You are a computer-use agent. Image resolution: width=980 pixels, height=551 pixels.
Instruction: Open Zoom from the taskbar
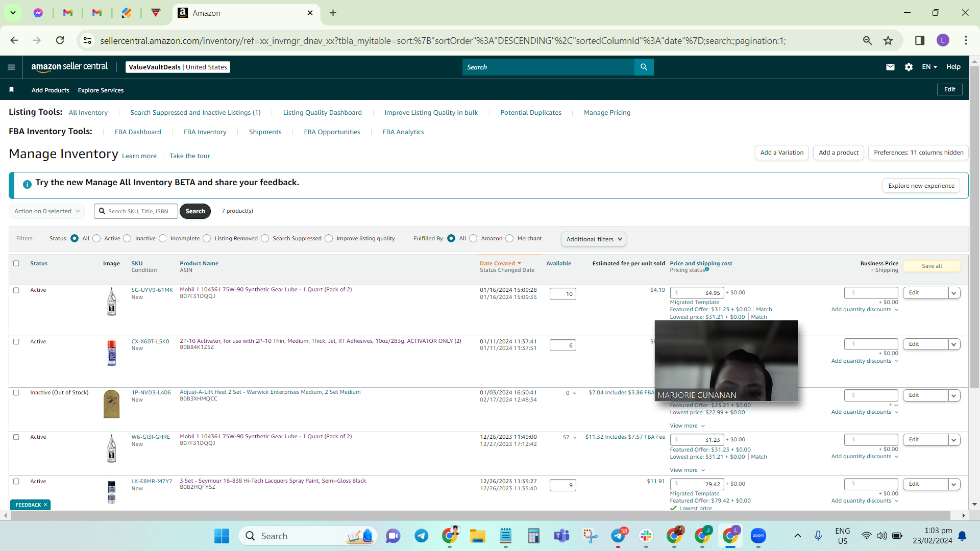coord(758,536)
